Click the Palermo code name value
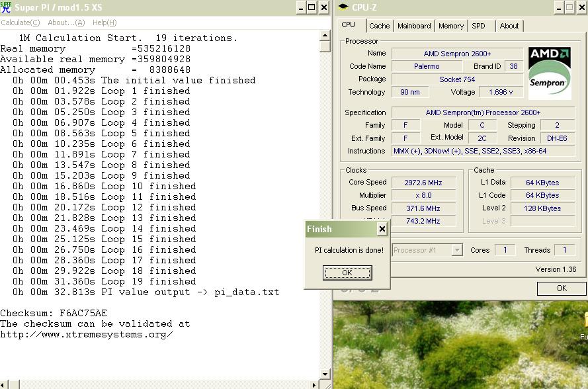This screenshot has height=389, width=588. click(x=427, y=66)
